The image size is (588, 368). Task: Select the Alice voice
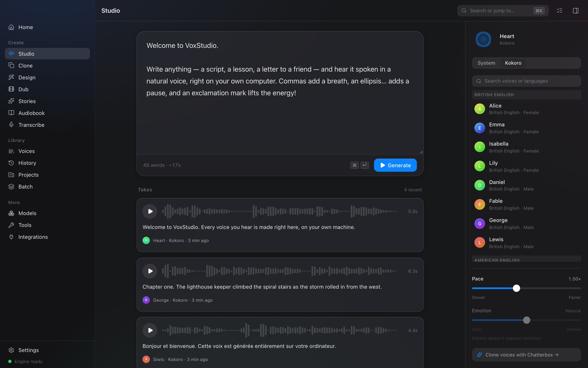[526, 109]
